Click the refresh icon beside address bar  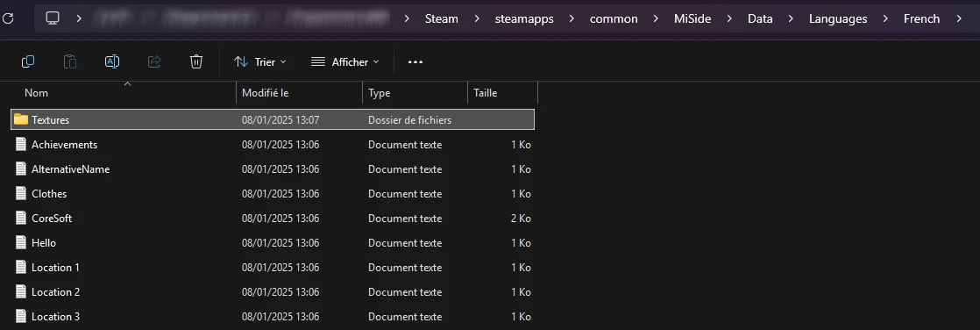pos(8,18)
